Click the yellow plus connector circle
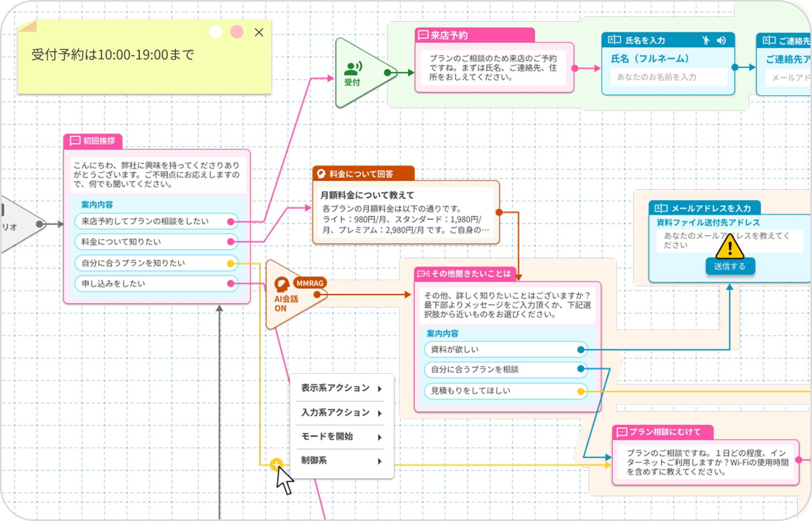The height and width of the screenshot is (521, 812). coord(276,464)
